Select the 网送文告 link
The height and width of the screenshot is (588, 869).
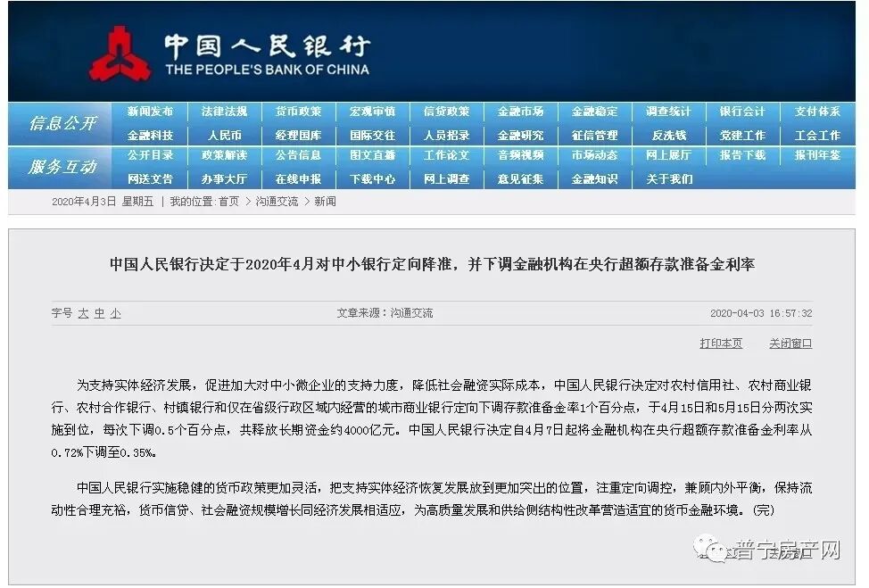(x=150, y=179)
